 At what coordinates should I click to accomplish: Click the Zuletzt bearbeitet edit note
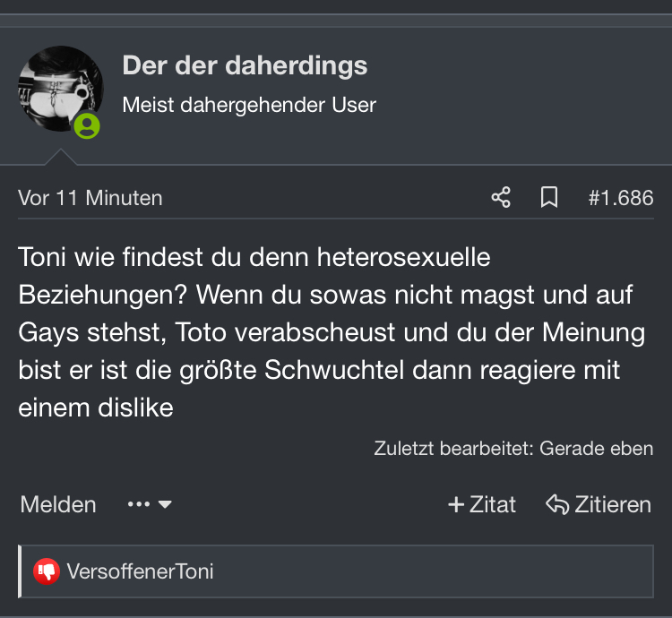click(x=513, y=449)
